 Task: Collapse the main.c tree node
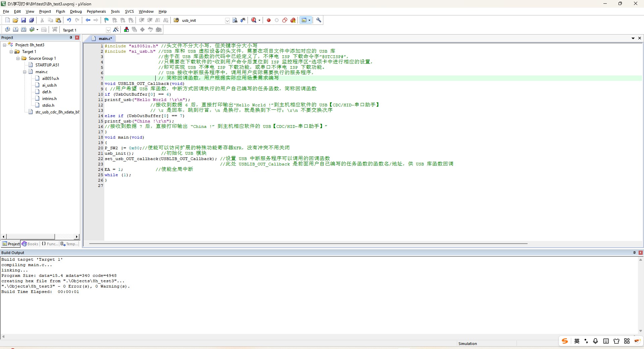24,72
